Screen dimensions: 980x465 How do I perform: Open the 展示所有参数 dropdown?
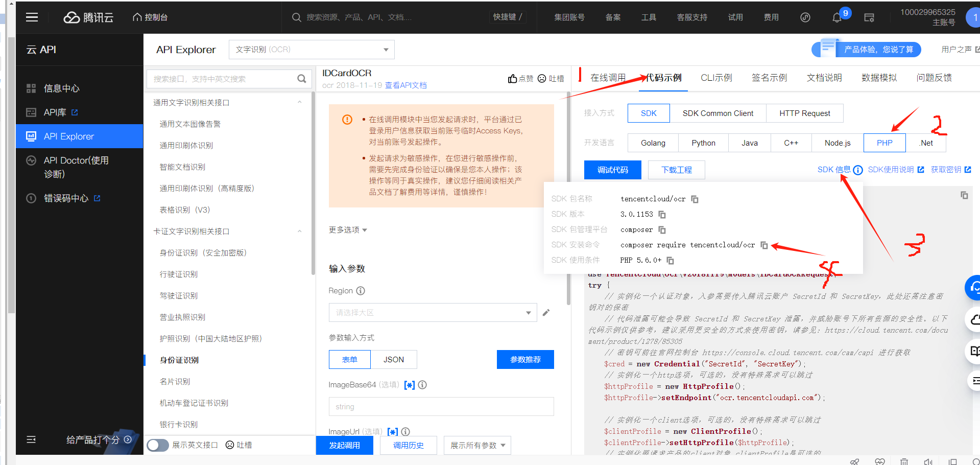tap(477, 446)
